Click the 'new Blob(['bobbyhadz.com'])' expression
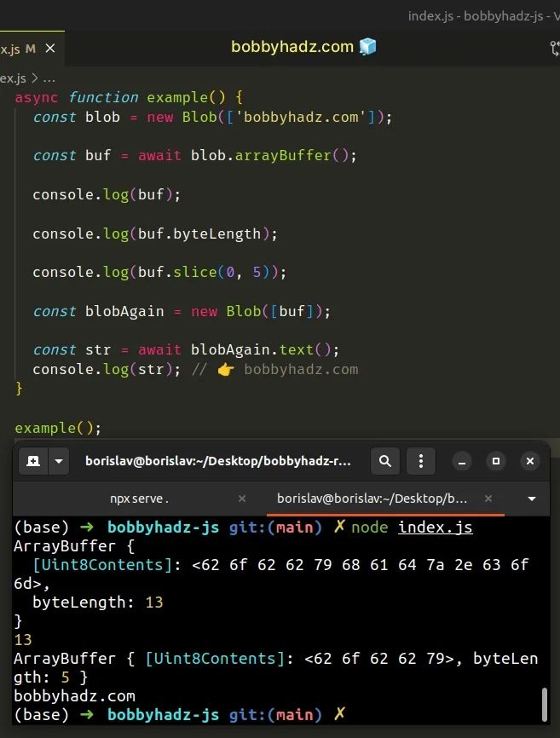 pyautogui.click(x=264, y=117)
